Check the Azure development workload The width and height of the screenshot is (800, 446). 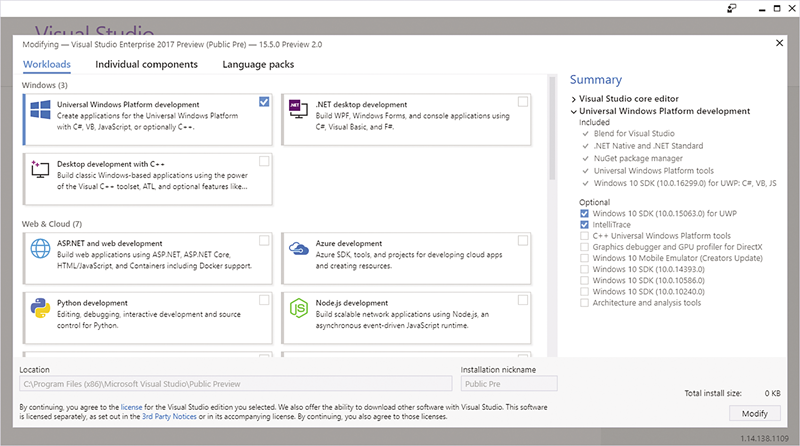[522, 240]
